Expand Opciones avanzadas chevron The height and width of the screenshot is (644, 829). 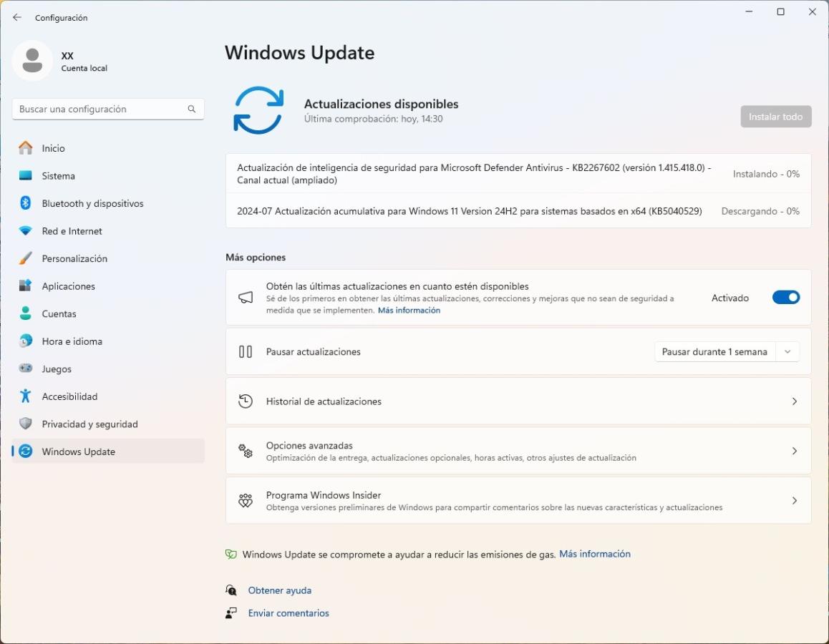[x=794, y=451]
